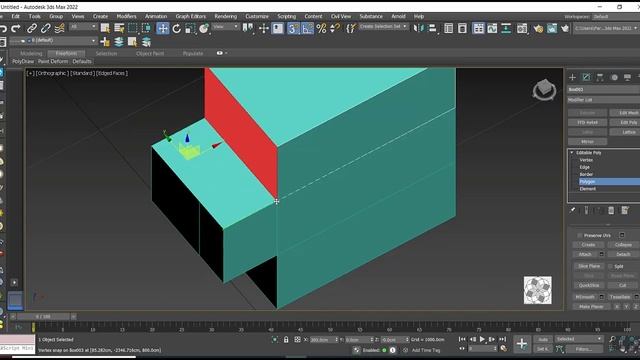The image size is (640, 360).
Task: Click the Mirror tool icon
Action: [418, 28]
